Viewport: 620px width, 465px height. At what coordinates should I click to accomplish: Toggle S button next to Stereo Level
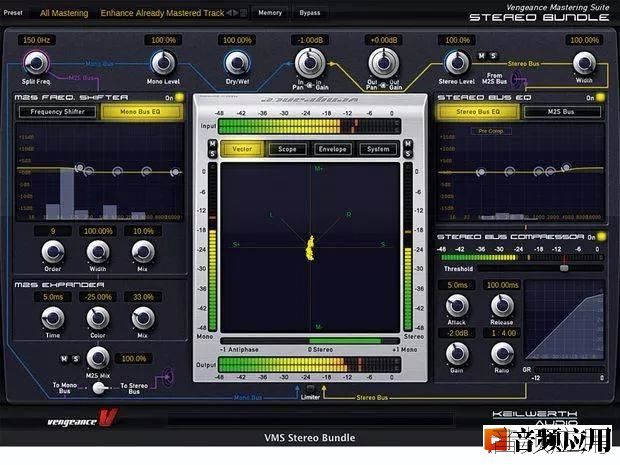tap(493, 56)
